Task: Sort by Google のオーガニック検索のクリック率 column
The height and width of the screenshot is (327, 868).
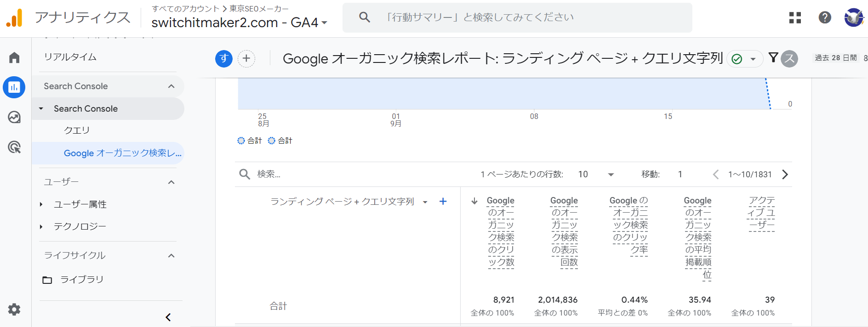Action: click(x=629, y=225)
